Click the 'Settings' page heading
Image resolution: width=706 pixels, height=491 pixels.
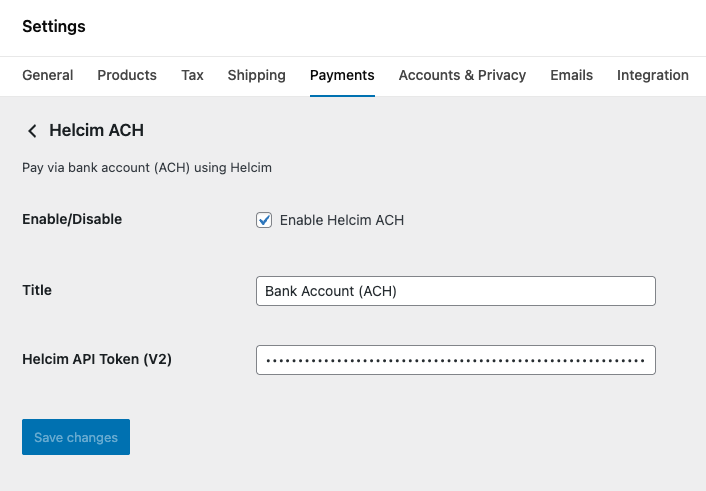click(54, 27)
